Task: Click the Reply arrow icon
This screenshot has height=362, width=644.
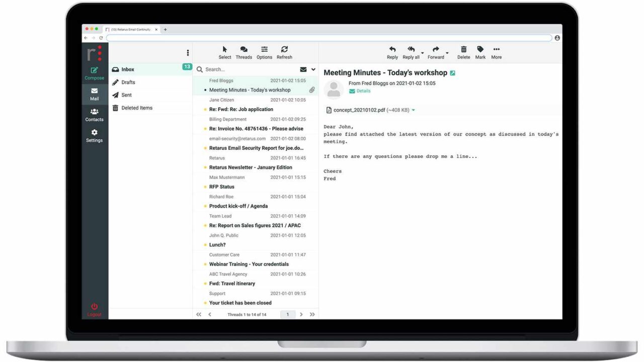Action: coord(392,49)
